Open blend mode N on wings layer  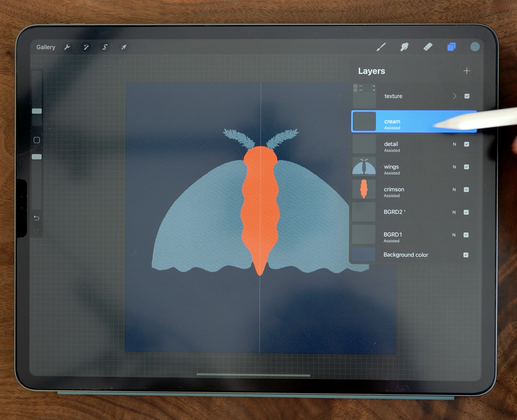(454, 167)
